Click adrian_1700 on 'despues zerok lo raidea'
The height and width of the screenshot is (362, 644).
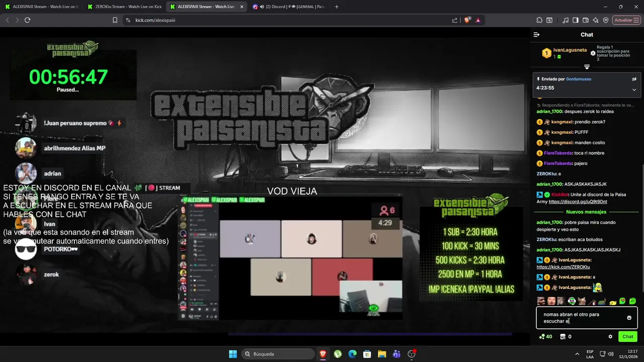549,112
